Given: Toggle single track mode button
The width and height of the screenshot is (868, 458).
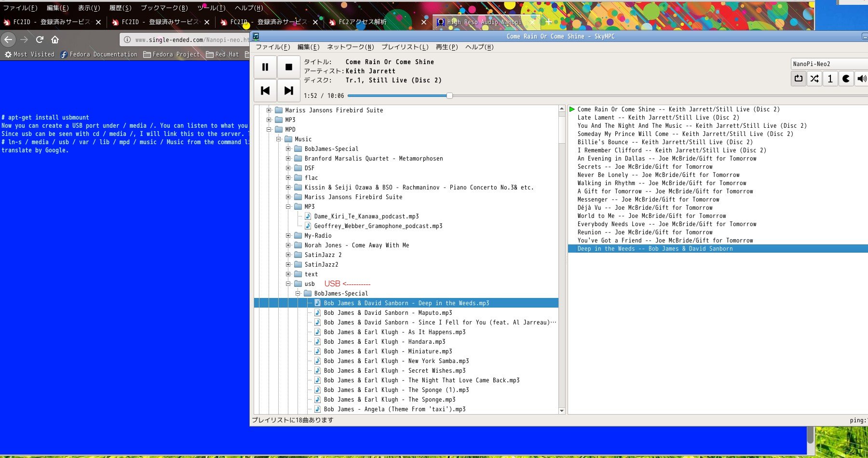Looking at the screenshot, I should [830, 79].
